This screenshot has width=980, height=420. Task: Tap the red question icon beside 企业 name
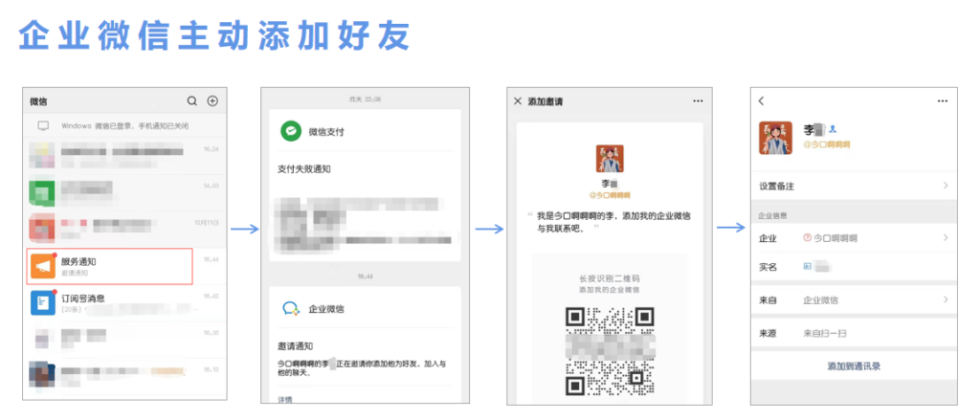click(x=807, y=238)
